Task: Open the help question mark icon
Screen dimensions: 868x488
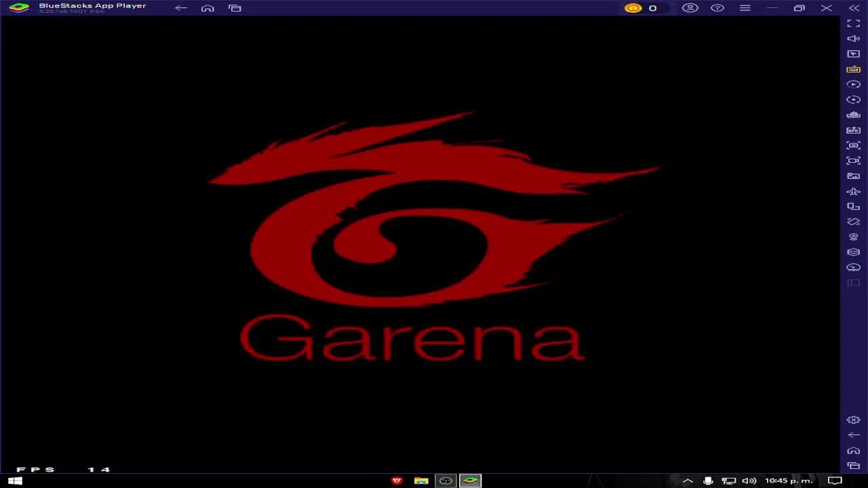Action: click(717, 8)
